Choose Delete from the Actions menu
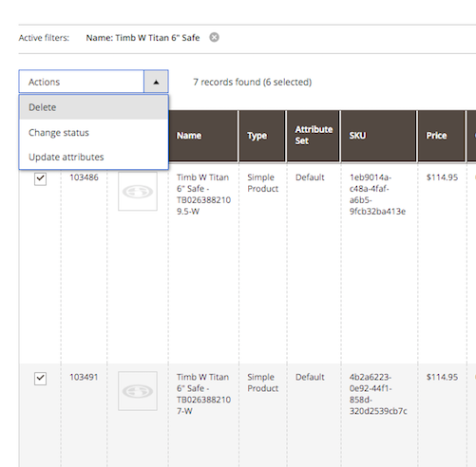The height and width of the screenshot is (467, 476). tap(93, 107)
